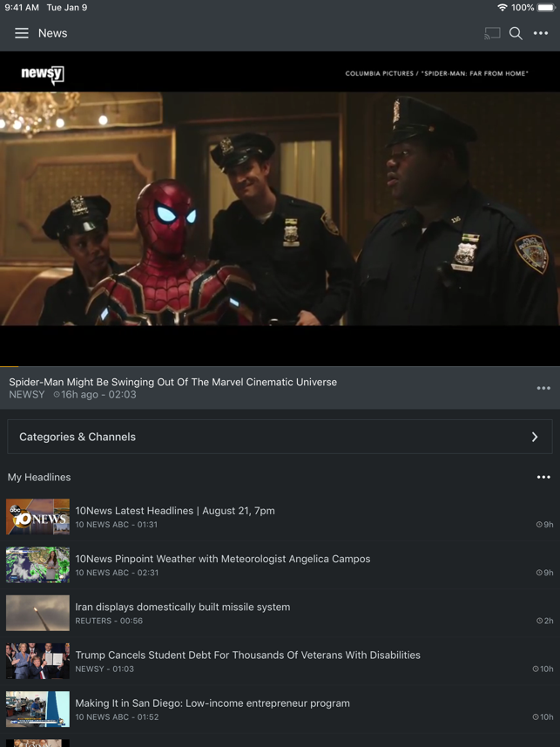
Task: Click the Newsy logo in video
Action: click(x=43, y=74)
